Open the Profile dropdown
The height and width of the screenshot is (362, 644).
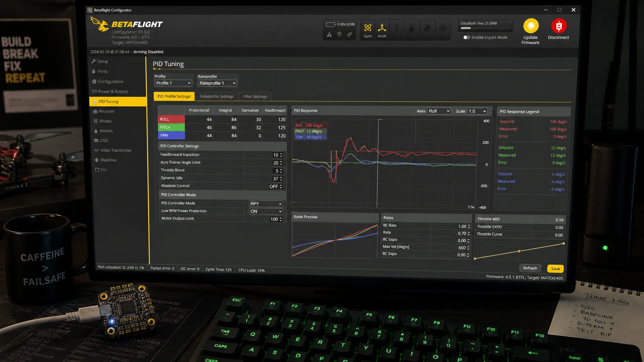(x=173, y=83)
